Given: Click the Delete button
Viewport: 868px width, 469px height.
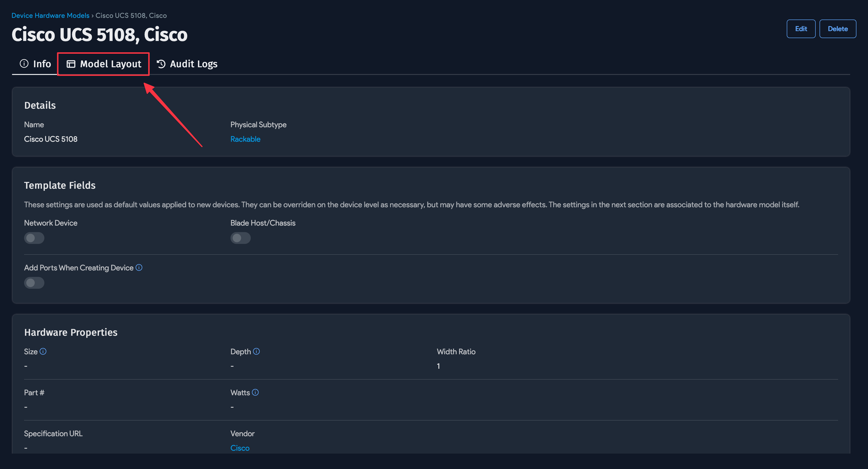Looking at the screenshot, I should pos(837,29).
